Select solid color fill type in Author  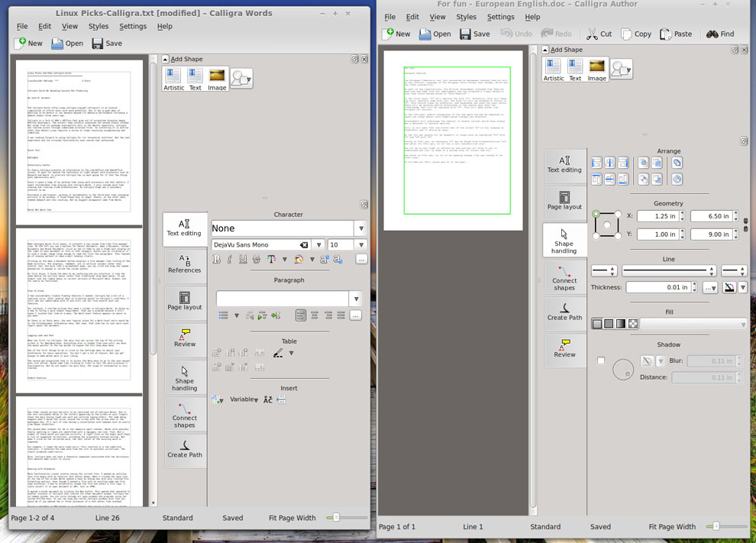pyautogui.click(x=609, y=324)
